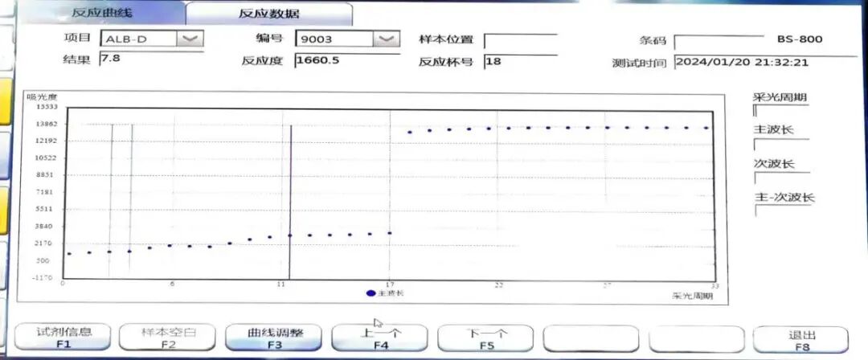The width and height of the screenshot is (868, 360).
Task: Click the 13862 y-axis label
Action: click(x=47, y=124)
